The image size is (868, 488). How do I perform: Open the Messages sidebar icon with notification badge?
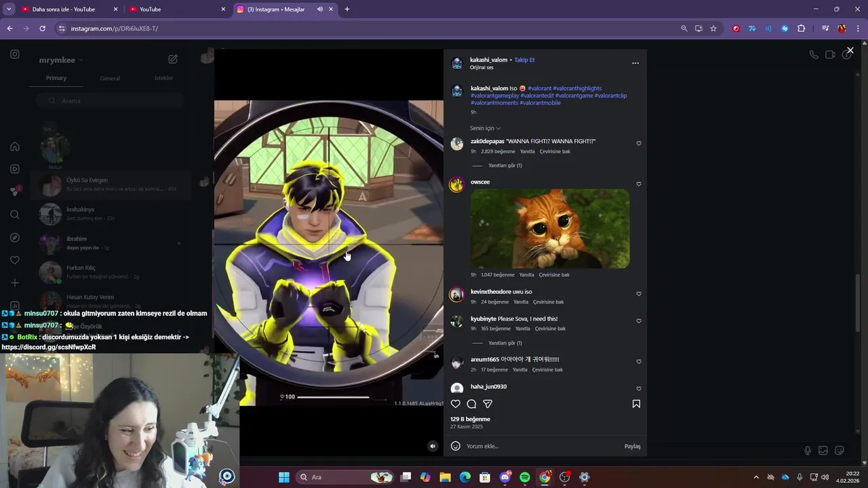point(15,191)
